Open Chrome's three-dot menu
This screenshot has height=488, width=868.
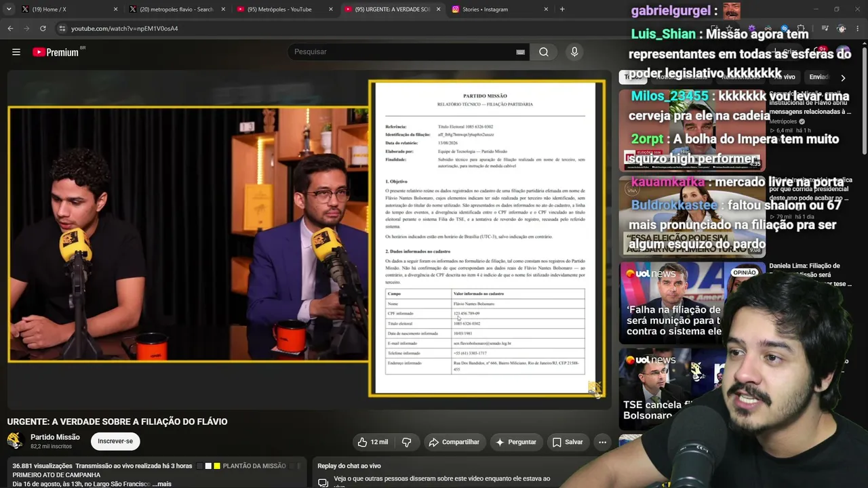coord(859,28)
